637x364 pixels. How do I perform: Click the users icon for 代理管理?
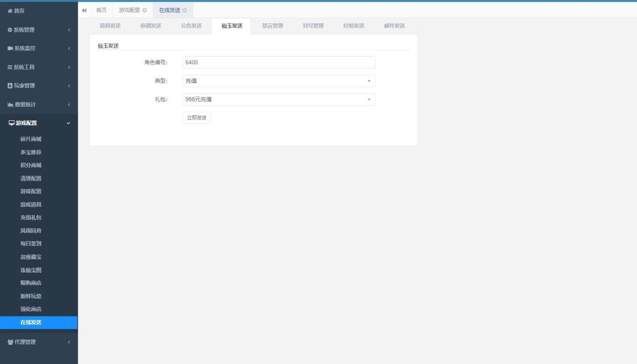tap(10, 342)
